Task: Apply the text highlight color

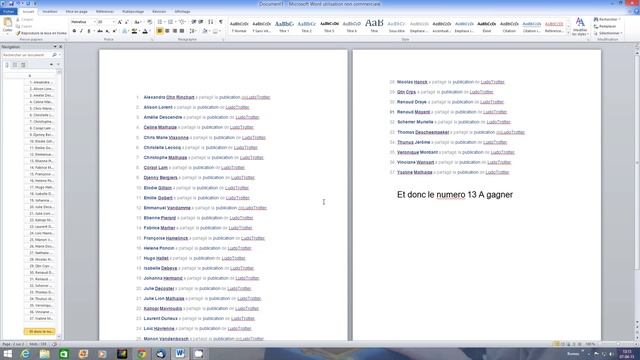Action: point(134,31)
